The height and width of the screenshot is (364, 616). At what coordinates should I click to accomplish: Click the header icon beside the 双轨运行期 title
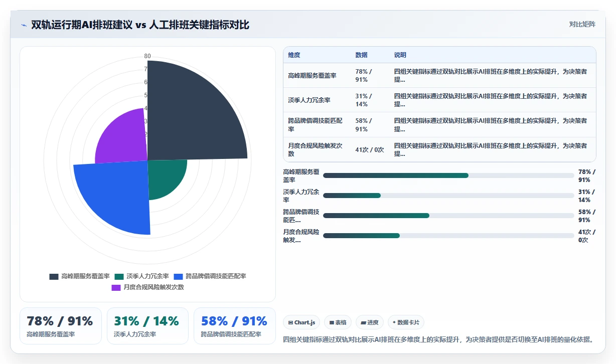click(x=24, y=25)
